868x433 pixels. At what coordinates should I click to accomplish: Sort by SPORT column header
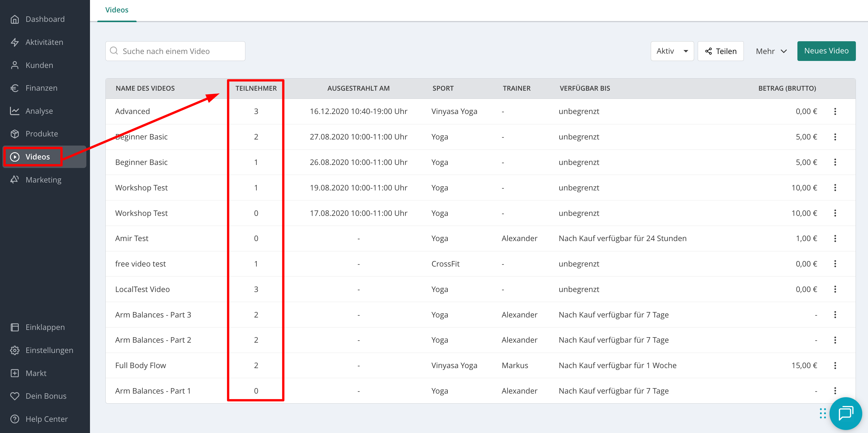[443, 88]
